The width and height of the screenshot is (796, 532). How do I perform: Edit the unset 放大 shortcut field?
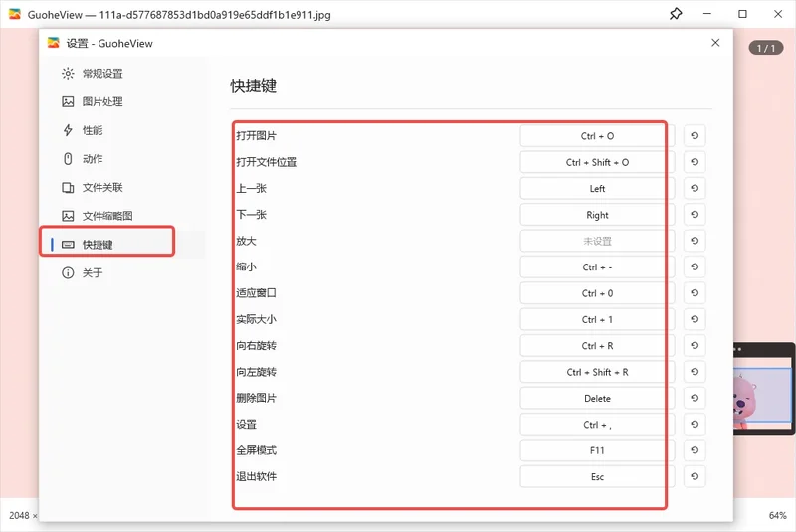coord(597,241)
